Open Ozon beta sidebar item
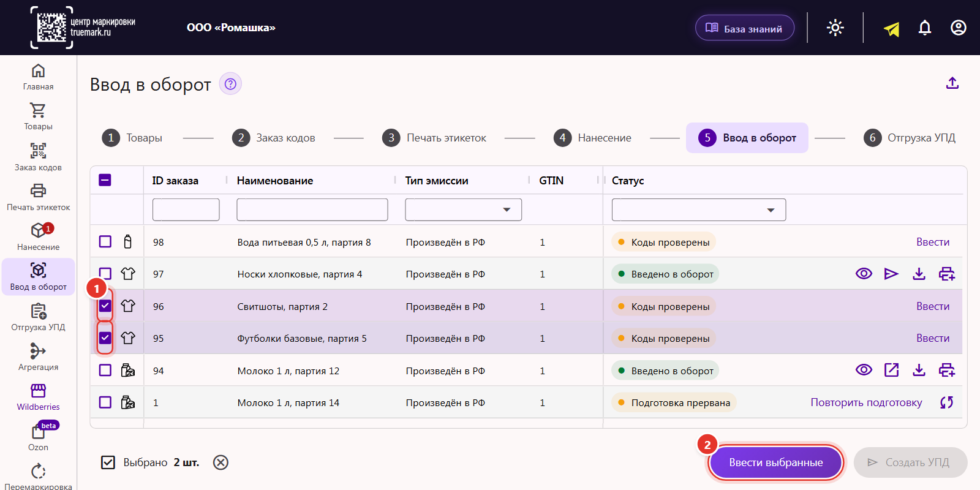The width and height of the screenshot is (980, 490). [38, 437]
